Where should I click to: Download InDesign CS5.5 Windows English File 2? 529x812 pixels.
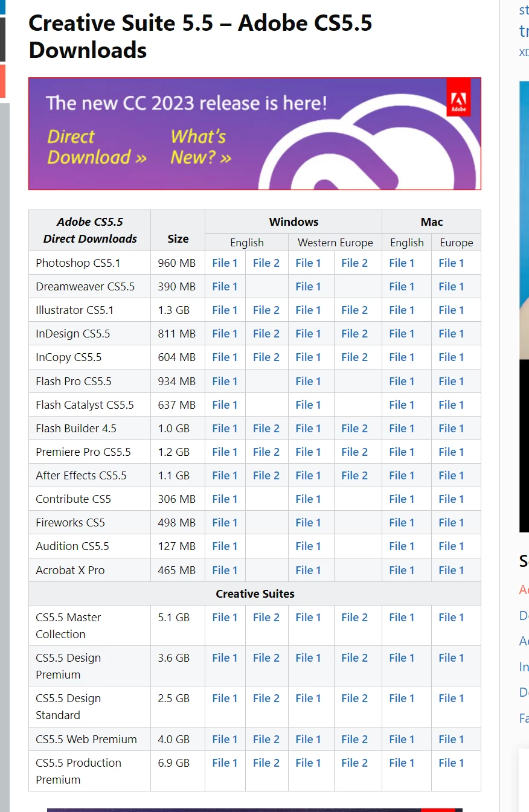click(x=266, y=333)
